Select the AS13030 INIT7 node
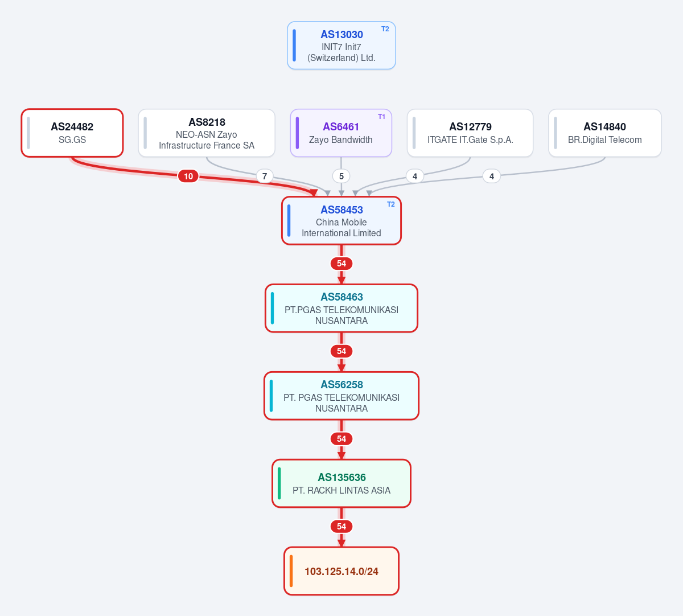The width and height of the screenshot is (683, 616). point(341,46)
